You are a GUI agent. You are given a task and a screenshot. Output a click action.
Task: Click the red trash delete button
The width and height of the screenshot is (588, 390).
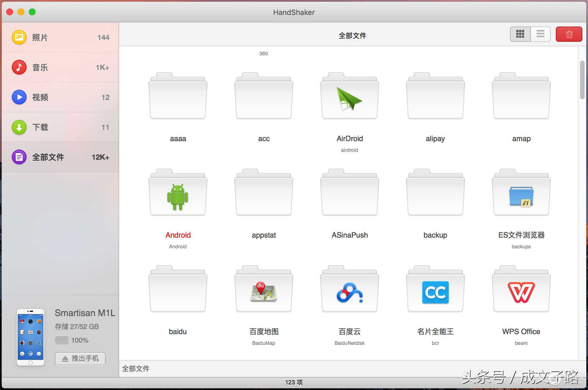coord(569,34)
